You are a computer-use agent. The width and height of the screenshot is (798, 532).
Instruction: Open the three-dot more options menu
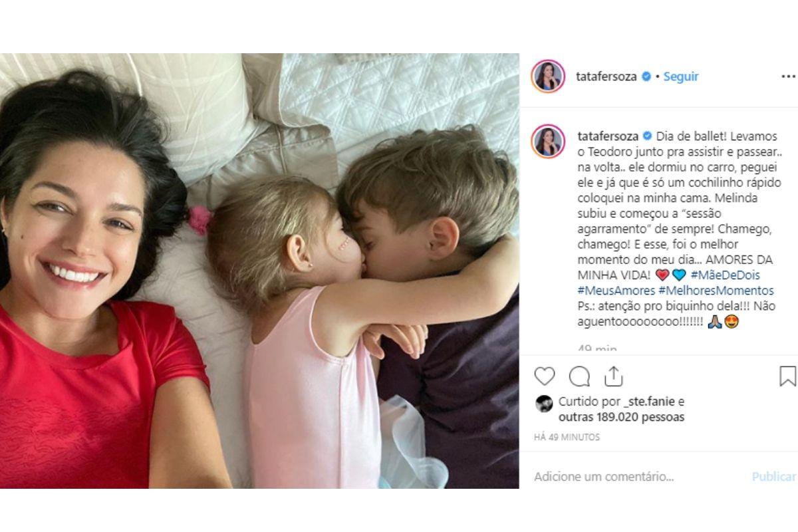(x=788, y=76)
